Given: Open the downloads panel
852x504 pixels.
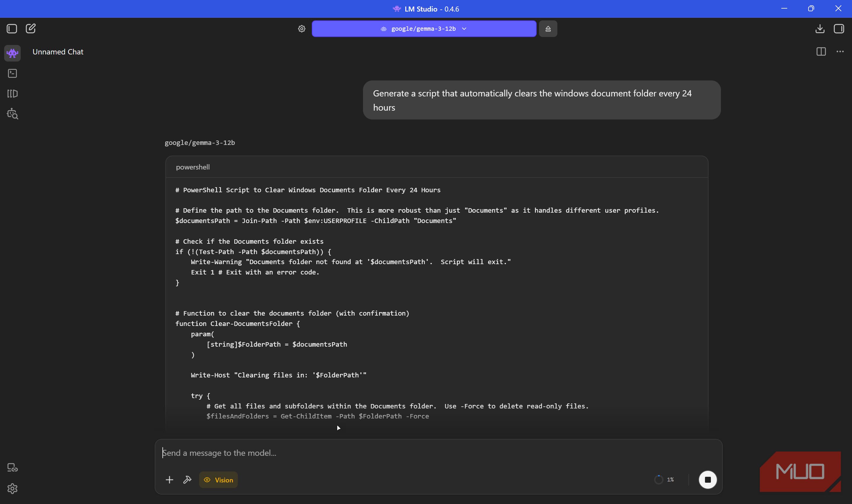Looking at the screenshot, I should click(820, 28).
